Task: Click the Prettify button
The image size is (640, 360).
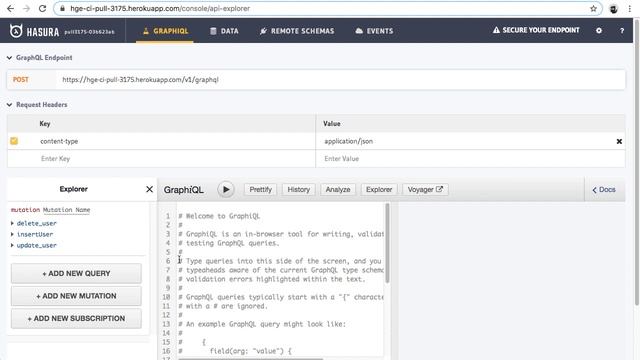Action: tap(260, 189)
